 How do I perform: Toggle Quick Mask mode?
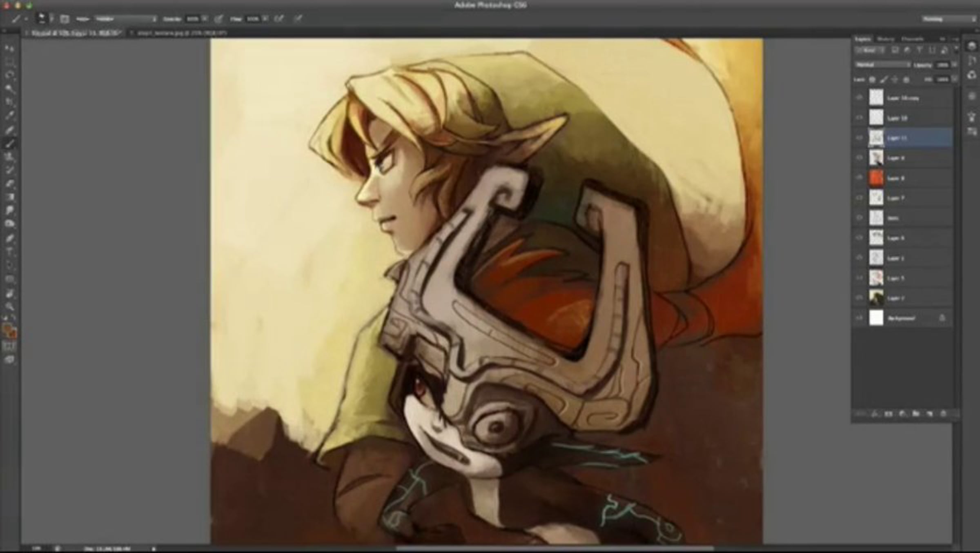click(10, 346)
